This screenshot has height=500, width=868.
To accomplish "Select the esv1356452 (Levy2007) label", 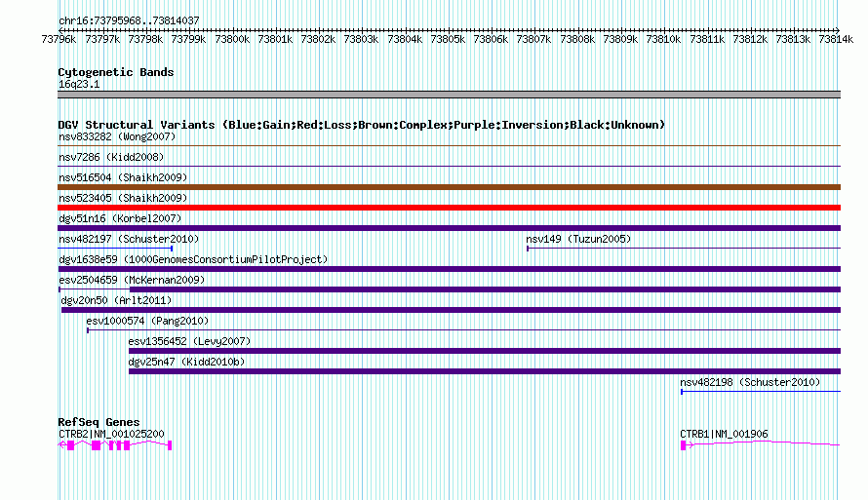I will coord(189,341).
